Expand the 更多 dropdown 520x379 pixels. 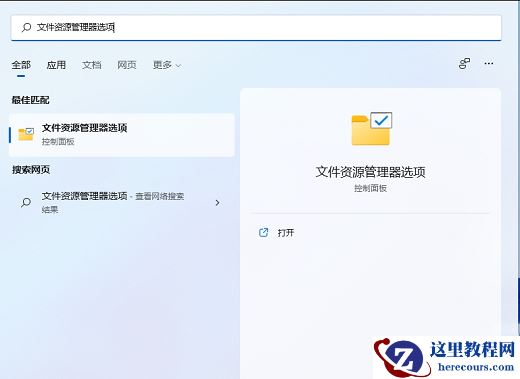point(167,65)
